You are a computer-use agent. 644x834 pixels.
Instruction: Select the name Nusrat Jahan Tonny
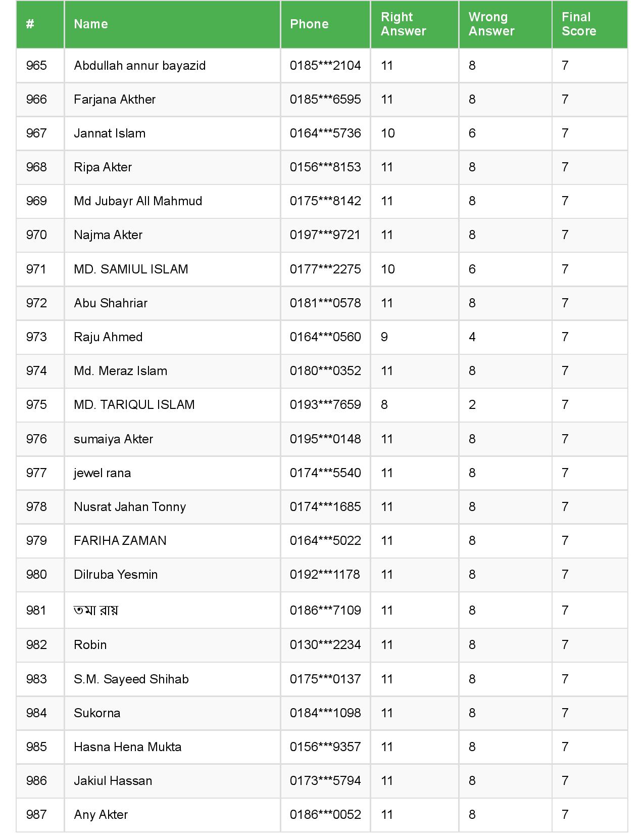click(x=130, y=507)
